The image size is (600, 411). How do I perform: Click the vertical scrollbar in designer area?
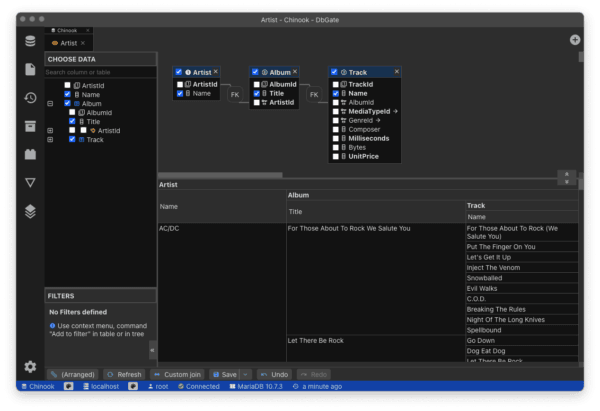click(581, 57)
